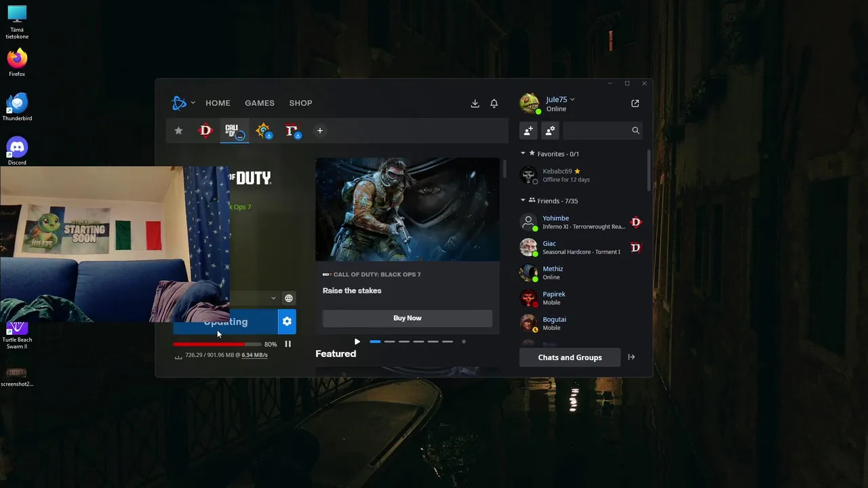The width and height of the screenshot is (868, 488).
Task: Click Bogutai's avatar
Action: coord(528,323)
